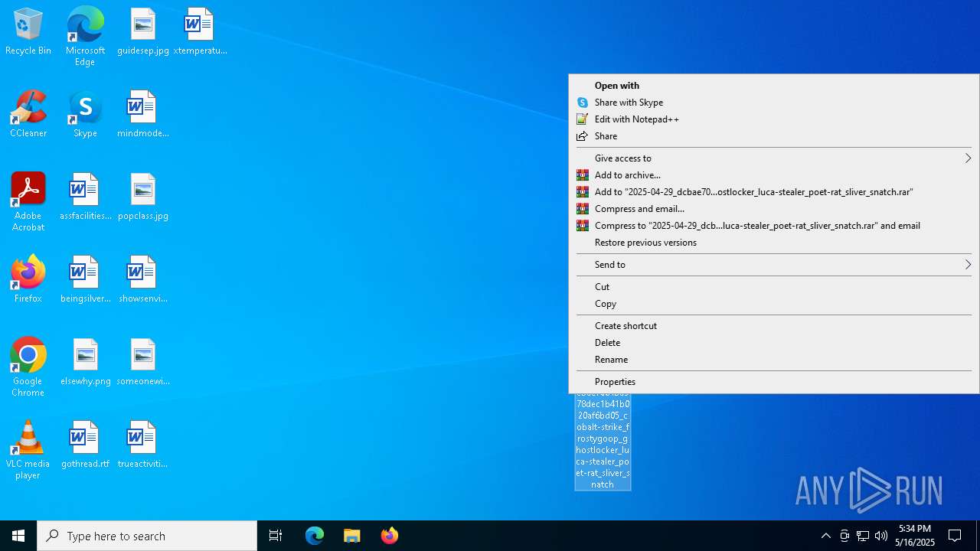Open the volume control in tray
Screen dimensions: 980x551
tap(881, 536)
